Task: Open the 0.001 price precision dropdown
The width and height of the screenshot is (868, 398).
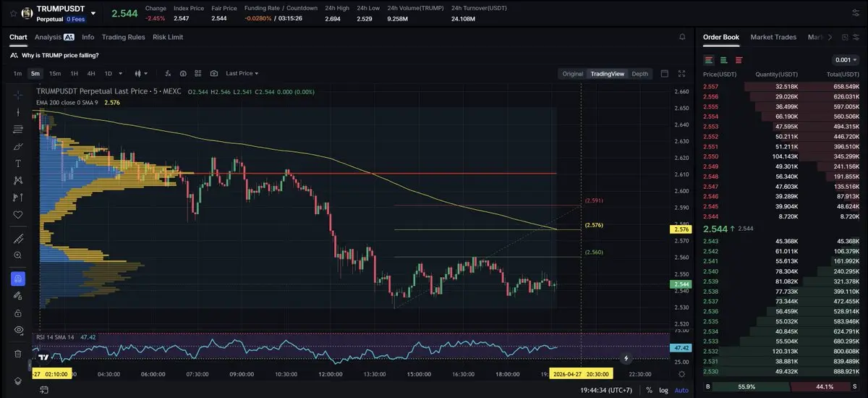Action: click(x=846, y=60)
